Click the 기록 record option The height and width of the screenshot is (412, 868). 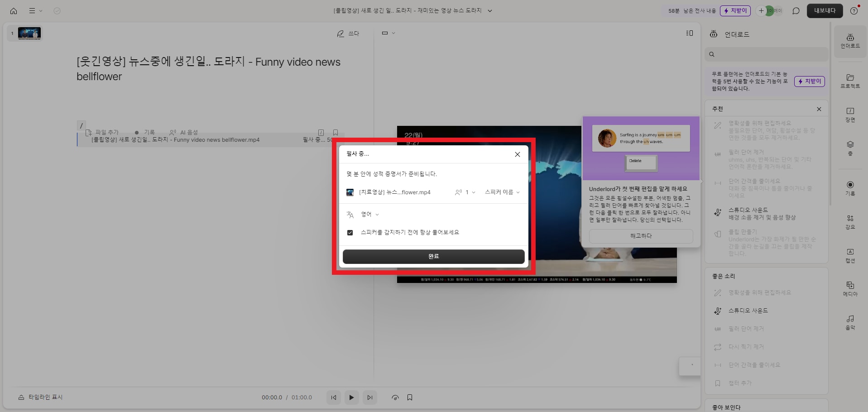click(145, 132)
